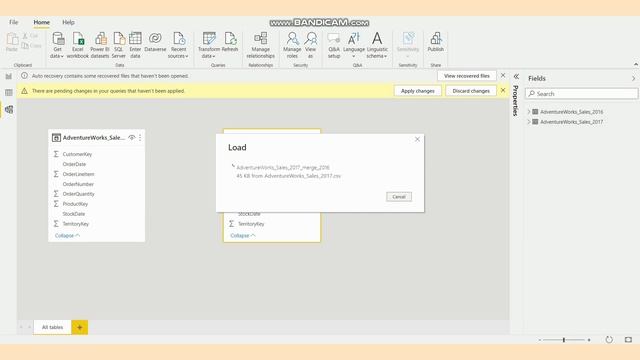This screenshot has width=640, height=360.
Task: Reset the diagram layout
Action: (x=609, y=340)
